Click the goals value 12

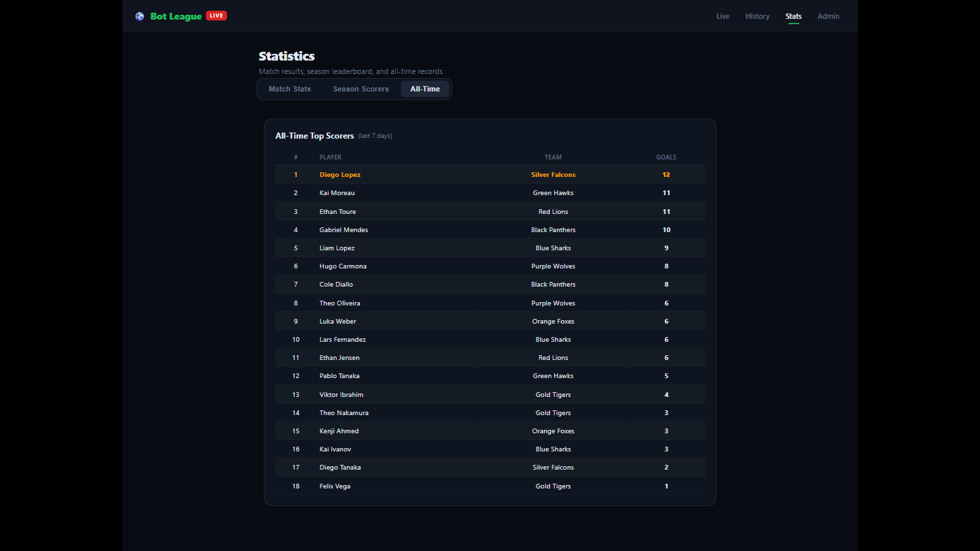666,175
